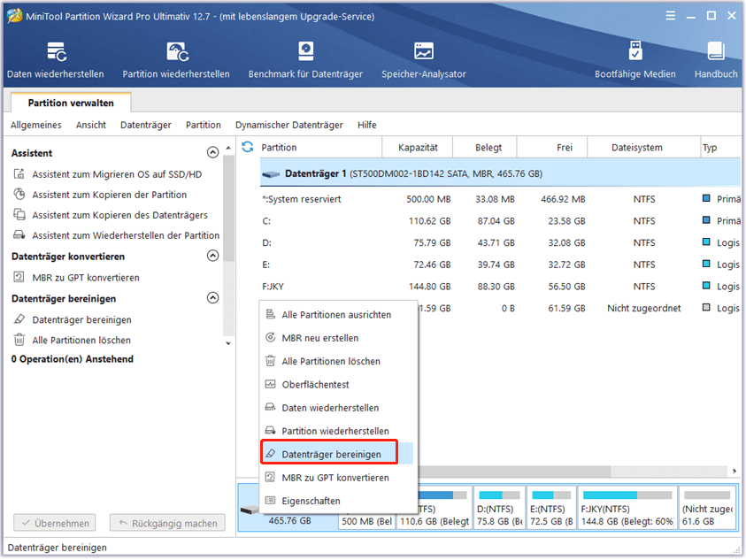Sort by the Dateisystem column header
This screenshot has width=746, height=560.
643,147
